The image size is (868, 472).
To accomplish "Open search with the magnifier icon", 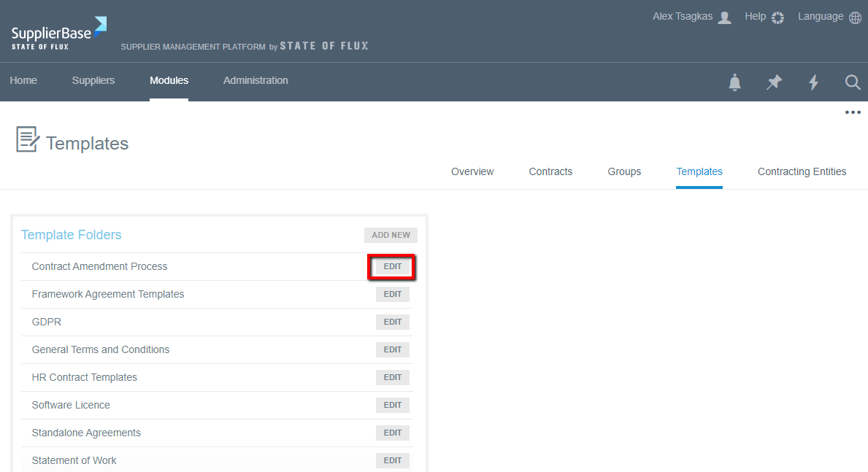I will coord(853,82).
